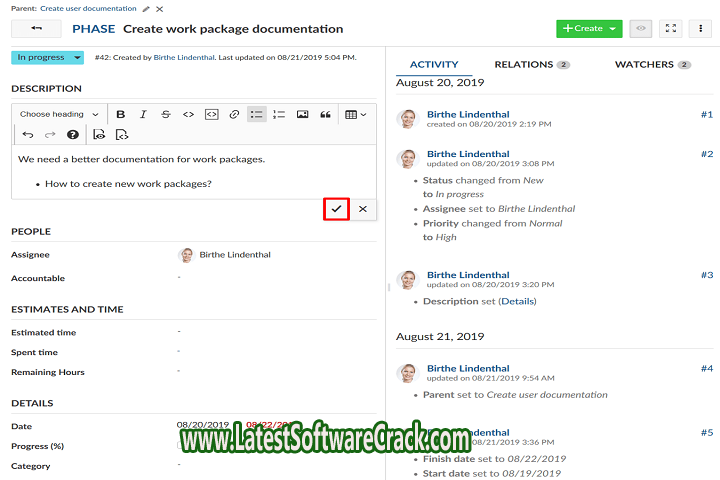Switch to markdown source mode
Screen dimensions: 720x480
click(122, 135)
